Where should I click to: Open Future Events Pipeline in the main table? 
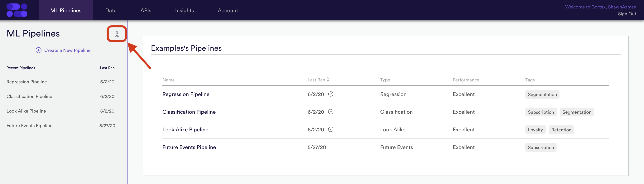pyautogui.click(x=189, y=147)
